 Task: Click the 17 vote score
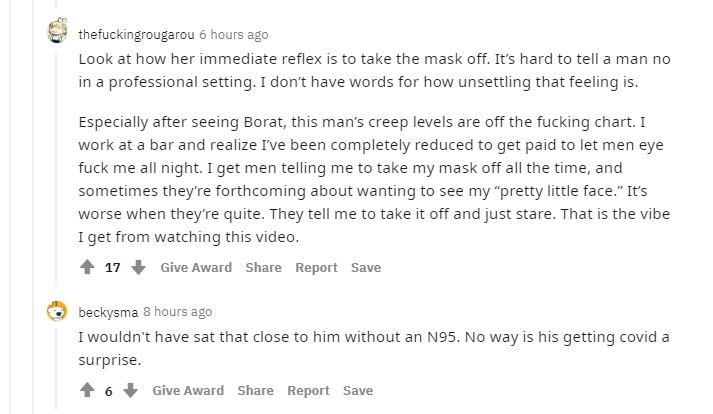(x=113, y=268)
